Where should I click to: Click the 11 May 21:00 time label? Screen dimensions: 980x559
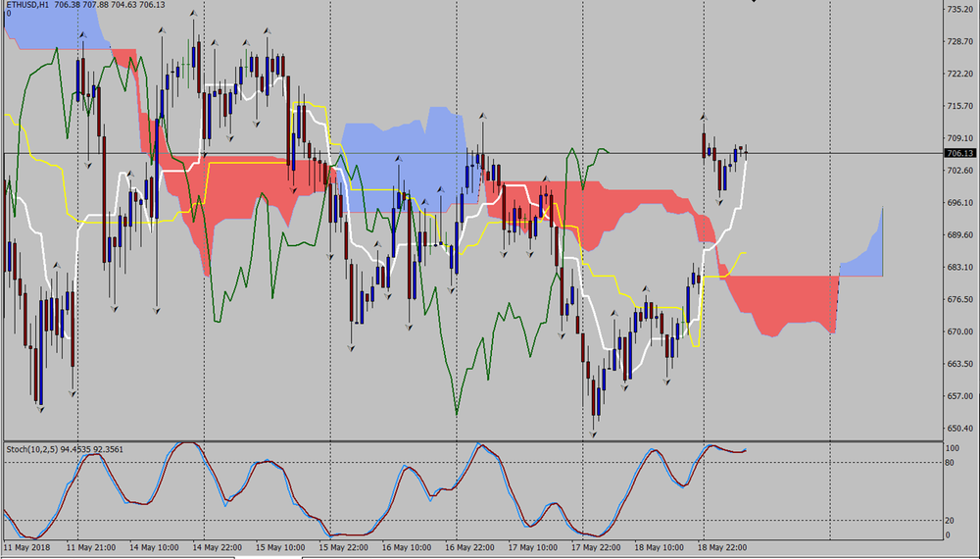point(90,547)
